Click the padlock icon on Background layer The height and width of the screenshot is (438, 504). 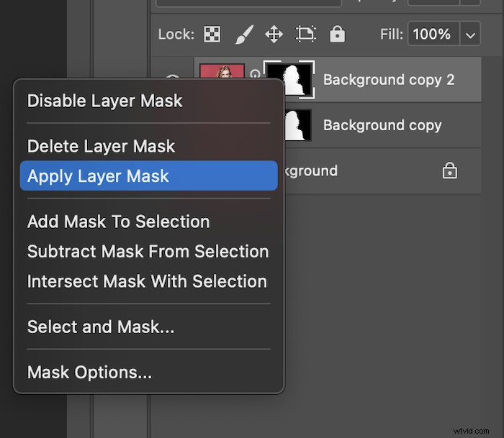[449, 171]
